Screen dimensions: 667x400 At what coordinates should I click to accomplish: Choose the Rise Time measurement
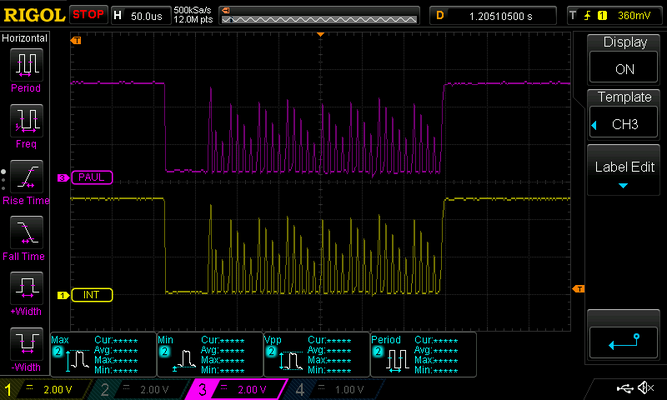[x=27, y=178]
